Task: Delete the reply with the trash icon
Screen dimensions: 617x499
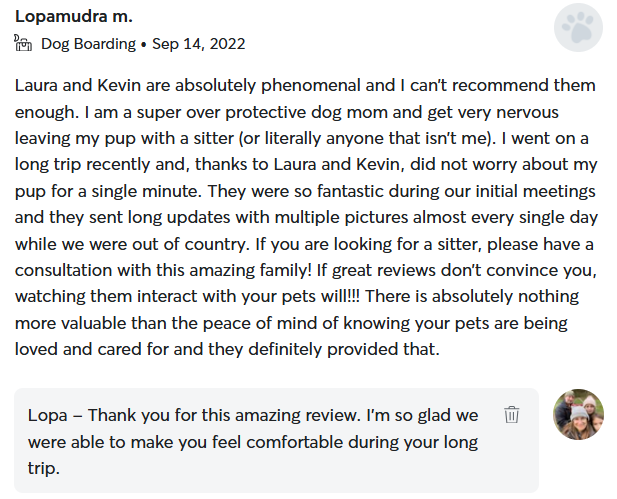Action: (x=512, y=415)
